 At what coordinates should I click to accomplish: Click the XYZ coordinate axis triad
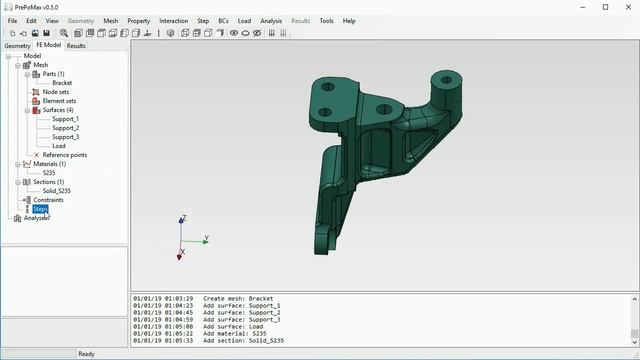pyautogui.click(x=192, y=238)
